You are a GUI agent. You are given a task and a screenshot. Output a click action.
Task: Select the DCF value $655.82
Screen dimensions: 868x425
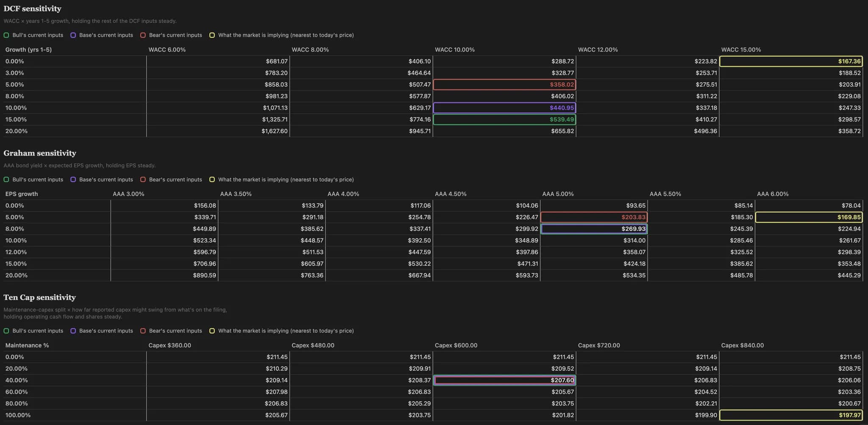pos(562,131)
